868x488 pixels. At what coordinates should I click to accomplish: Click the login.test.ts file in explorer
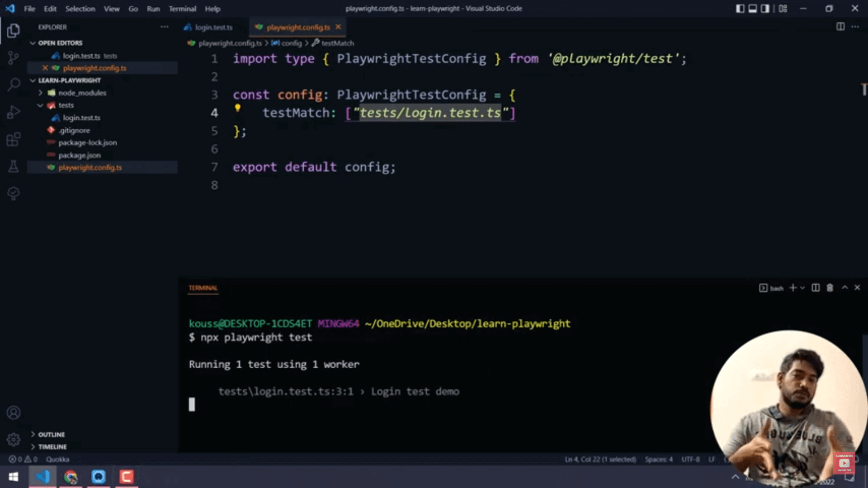[81, 117]
